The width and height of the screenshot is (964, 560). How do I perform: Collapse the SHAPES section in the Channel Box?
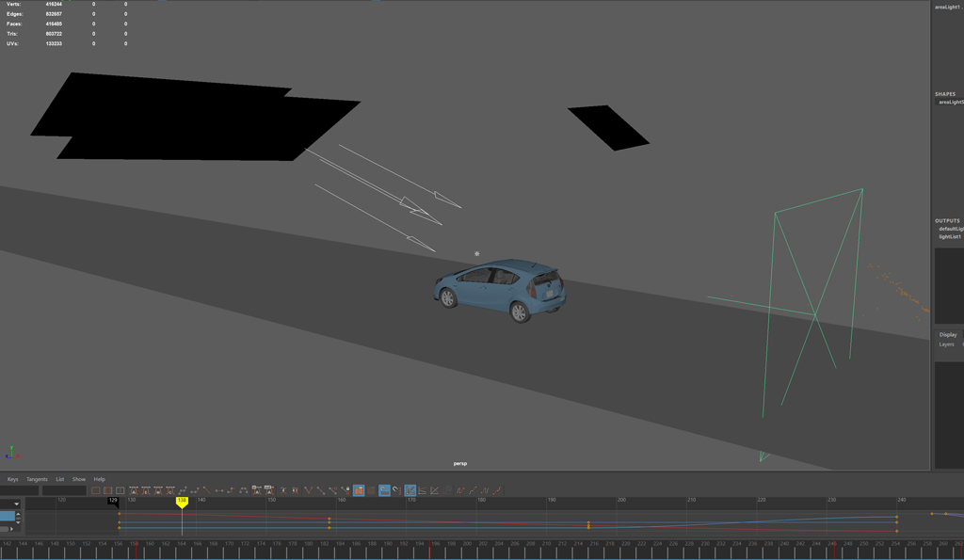[x=944, y=94]
